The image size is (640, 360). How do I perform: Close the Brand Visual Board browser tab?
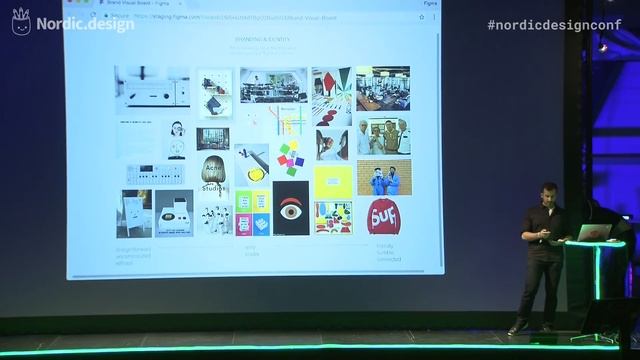[x=180, y=3]
